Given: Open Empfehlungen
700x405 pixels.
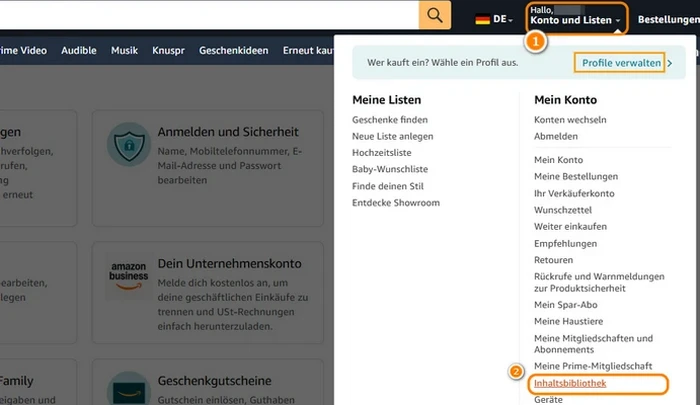Looking at the screenshot, I should (565, 243).
